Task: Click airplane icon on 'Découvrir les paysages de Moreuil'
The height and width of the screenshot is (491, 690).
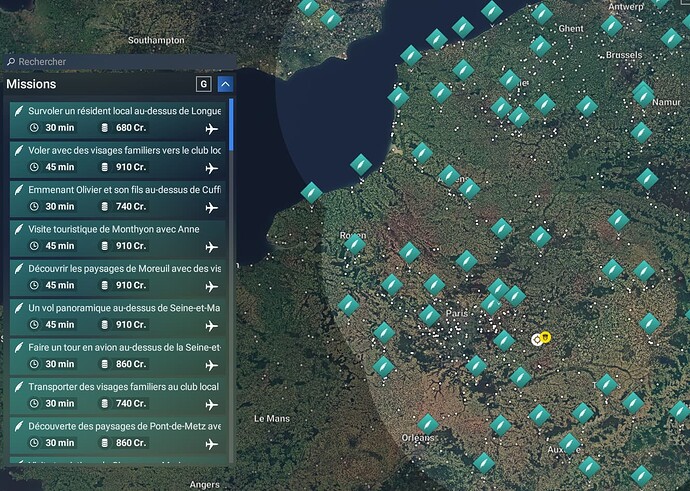Action: [211, 286]
